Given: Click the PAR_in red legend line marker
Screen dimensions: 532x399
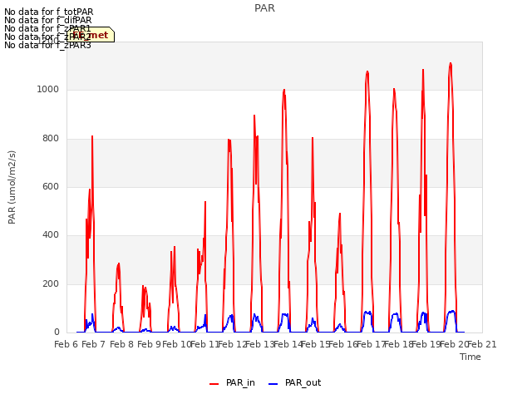Looking at the screenshot, I should [x=214, y=384].
